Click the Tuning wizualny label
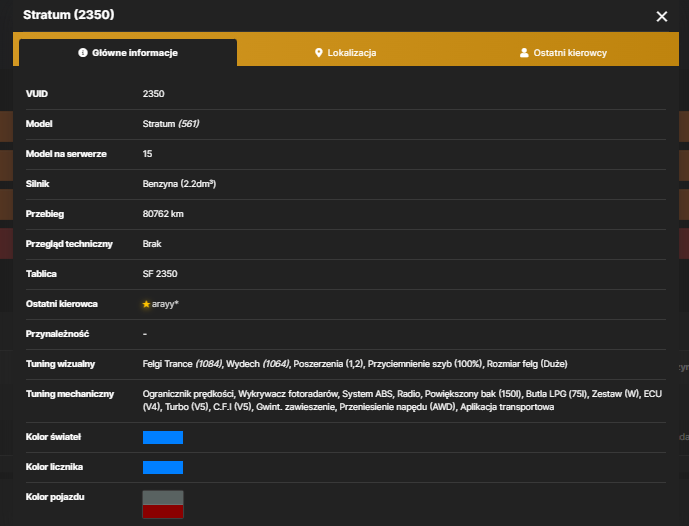 point(60,364)
